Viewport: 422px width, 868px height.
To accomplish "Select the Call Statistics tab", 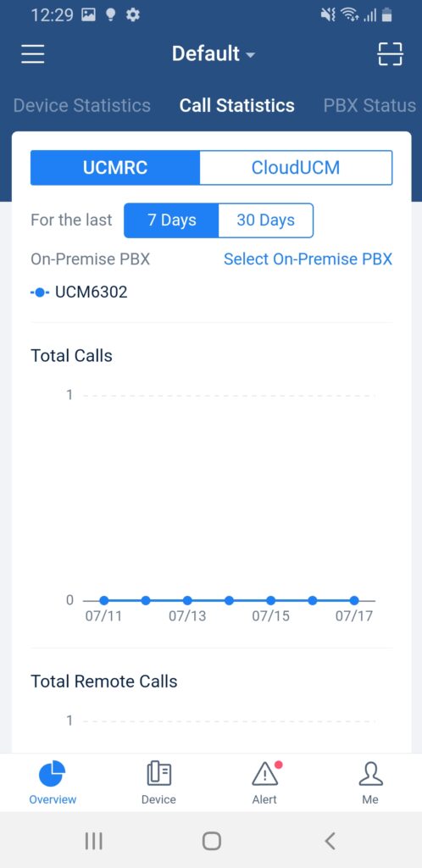I will (236, 105).
